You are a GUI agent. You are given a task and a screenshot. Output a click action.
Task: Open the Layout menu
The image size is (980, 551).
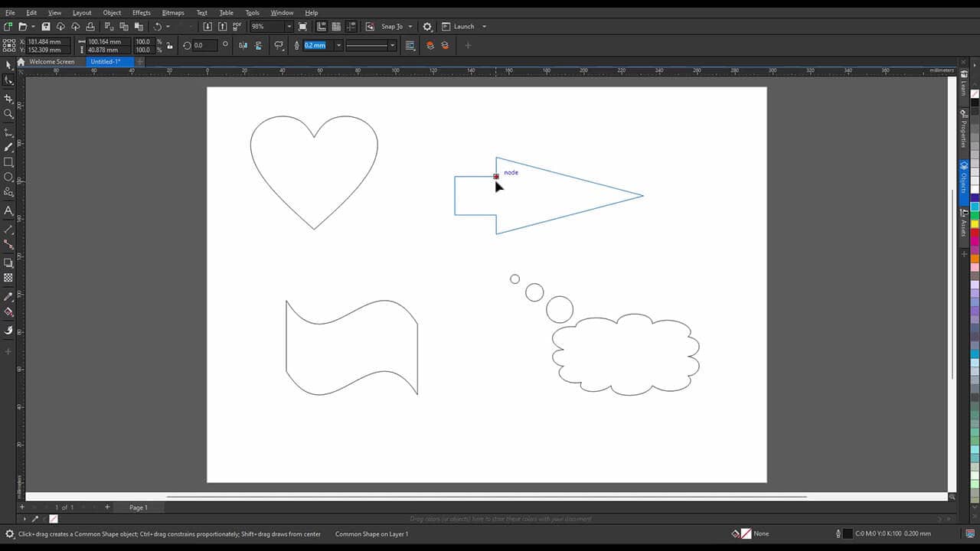82,13
